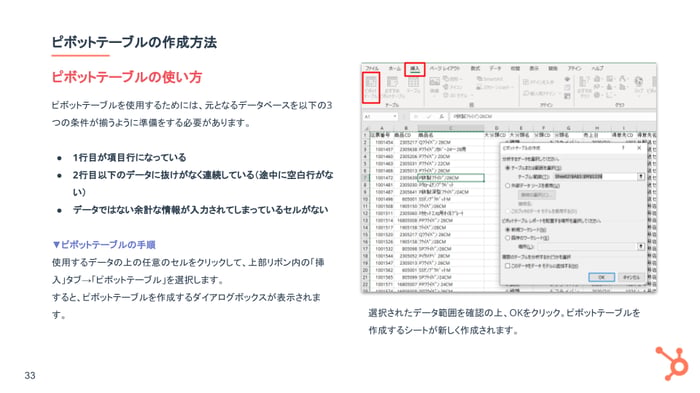Image resolution: width=700 pixels, height=393 pixels.
Task: Click the collapse button beside テーブル/範囲 field
Action: click(x=641, y=176)
